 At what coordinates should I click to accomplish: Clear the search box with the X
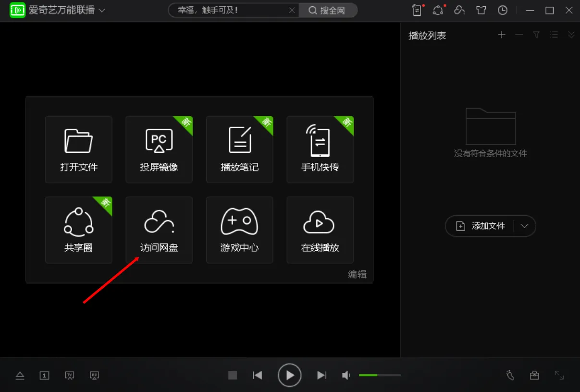click(x=292, y=10)
